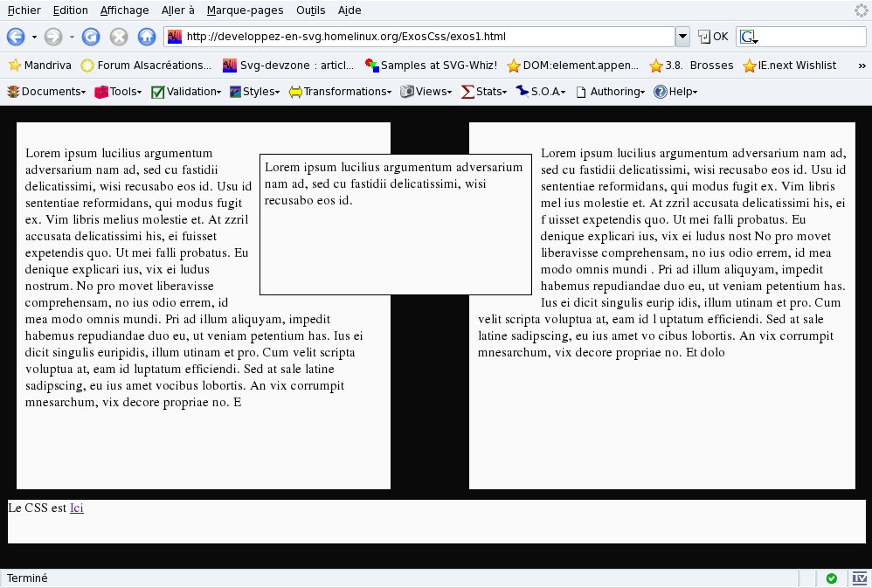The width and height of the screenshot is (872, 588).
Task: Click the Back navigation arrow
Action: pyautogui.click(x=16, y=37)
